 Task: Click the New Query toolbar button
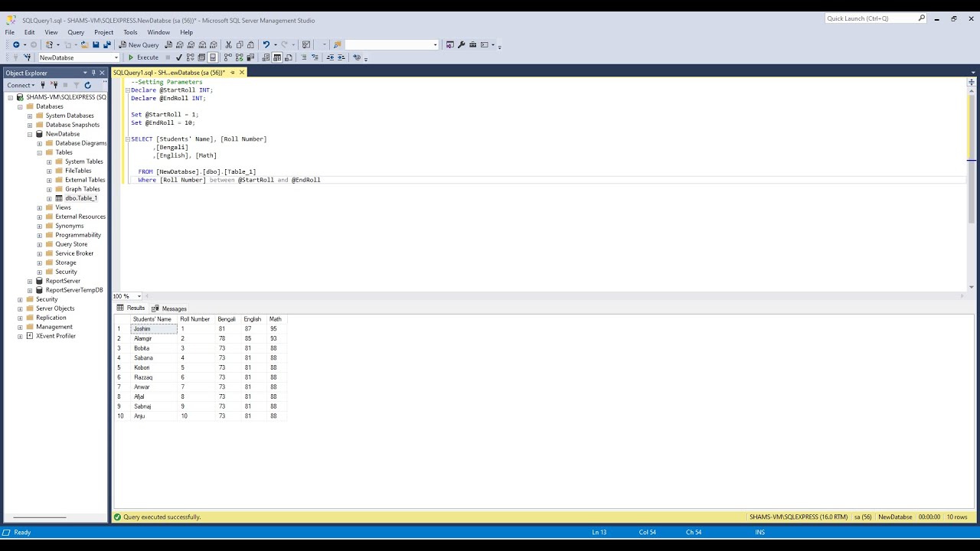pos(139,44)
